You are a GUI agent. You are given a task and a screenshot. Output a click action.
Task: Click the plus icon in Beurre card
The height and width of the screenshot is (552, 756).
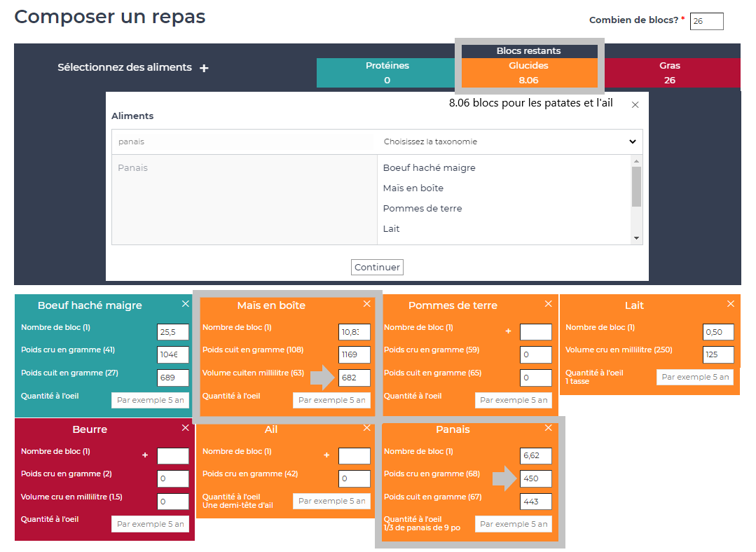pos(145,455)
